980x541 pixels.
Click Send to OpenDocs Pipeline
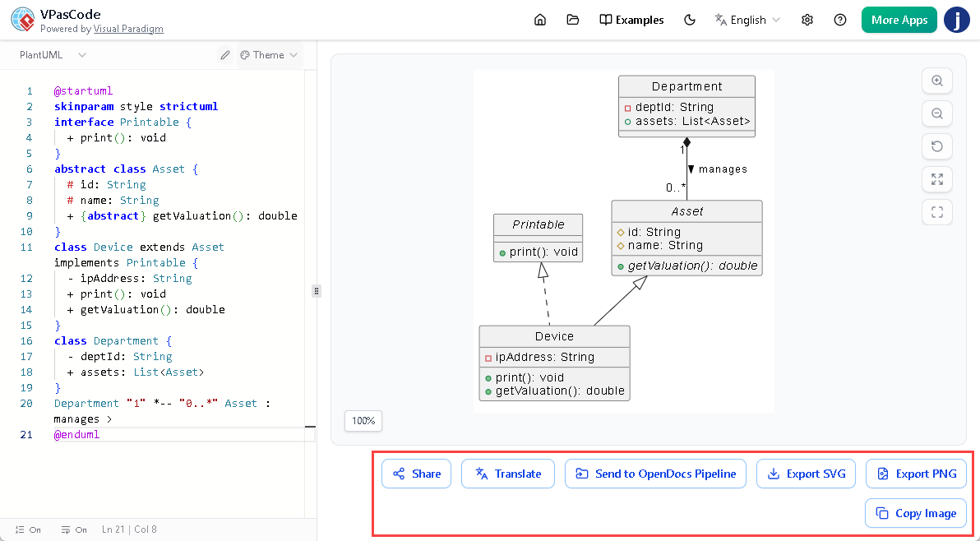(655, 474)
